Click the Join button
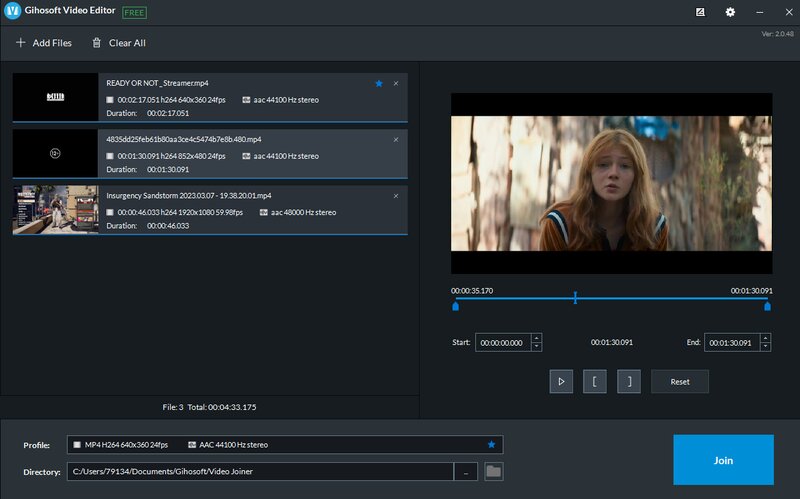Screen dimensions: 800x499 723,460
